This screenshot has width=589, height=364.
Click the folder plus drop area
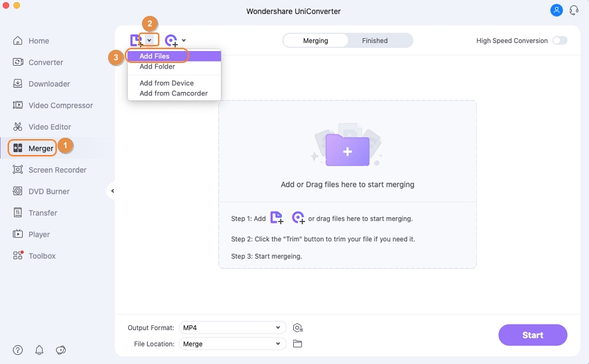347,149
